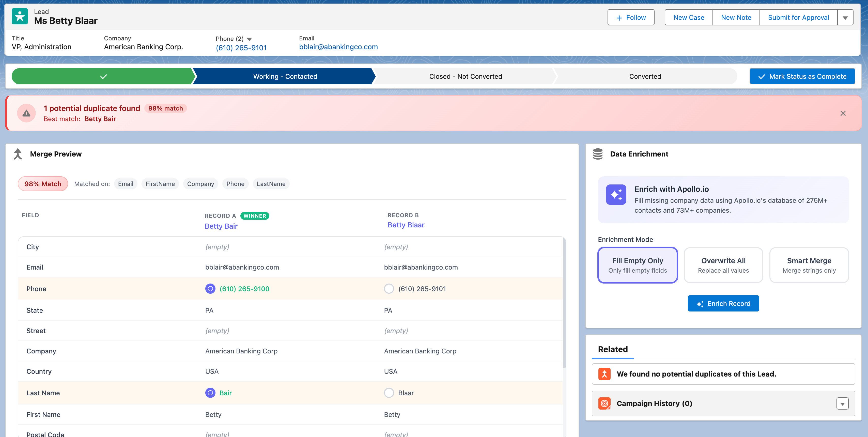
Task: Select phone number (610) 265-9101 for the merge
Action: pyautogui.click(x=389, y=288)
